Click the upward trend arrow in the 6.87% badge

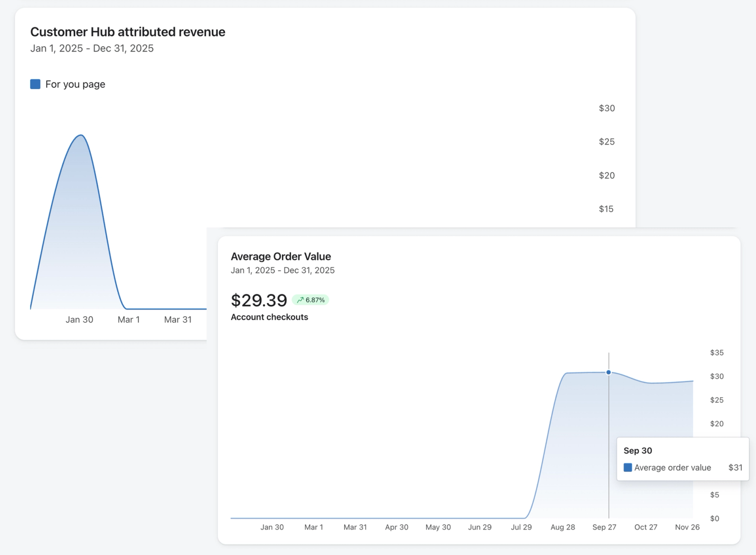[300, 300]
